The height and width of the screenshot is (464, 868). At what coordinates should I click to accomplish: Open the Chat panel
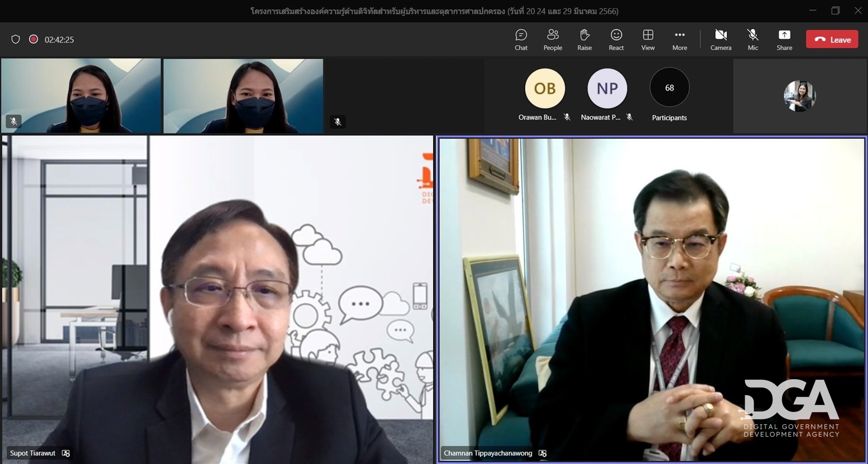click(x=521, y=39)
